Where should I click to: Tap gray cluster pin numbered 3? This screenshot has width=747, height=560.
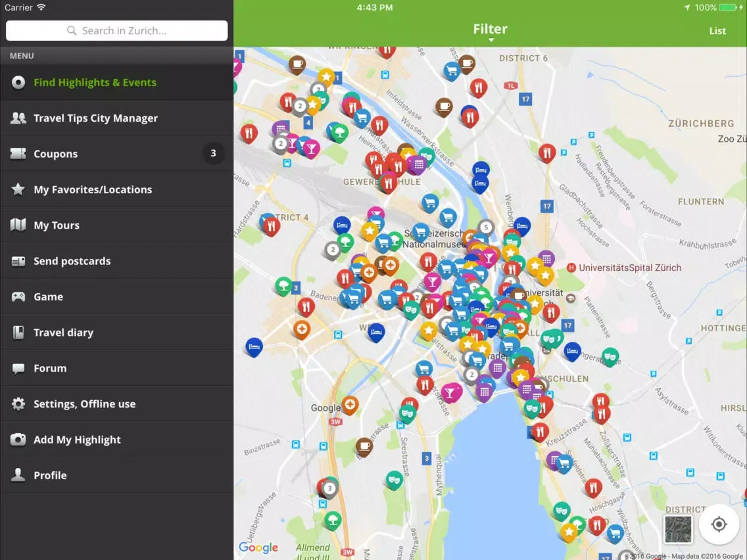pos(329,488)
